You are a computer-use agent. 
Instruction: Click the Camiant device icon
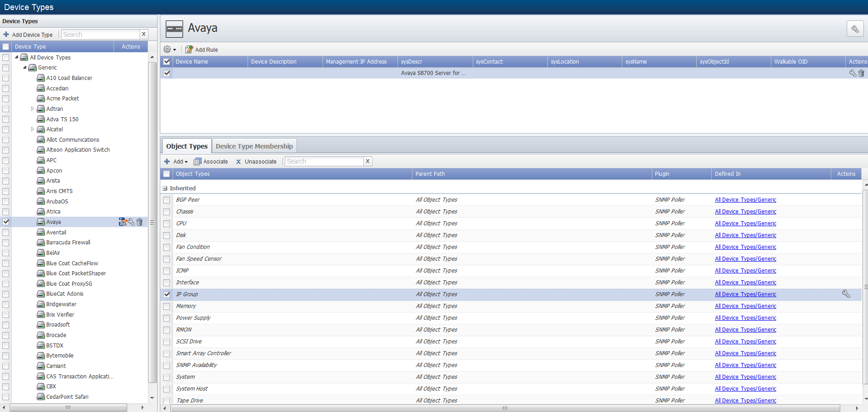click(41, 366)
